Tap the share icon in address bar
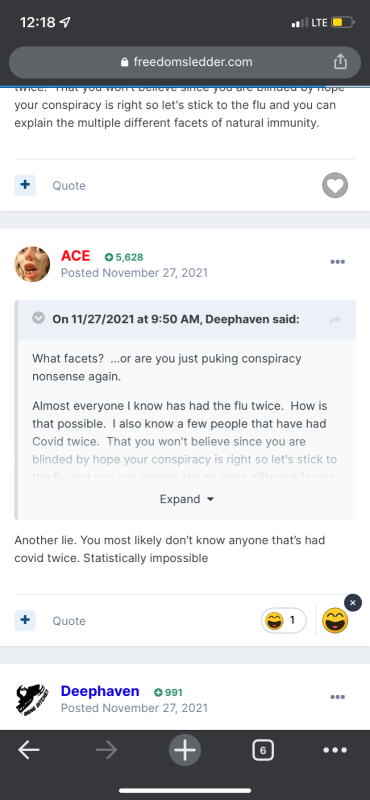The image size is (370, 800). click(340, 62)
